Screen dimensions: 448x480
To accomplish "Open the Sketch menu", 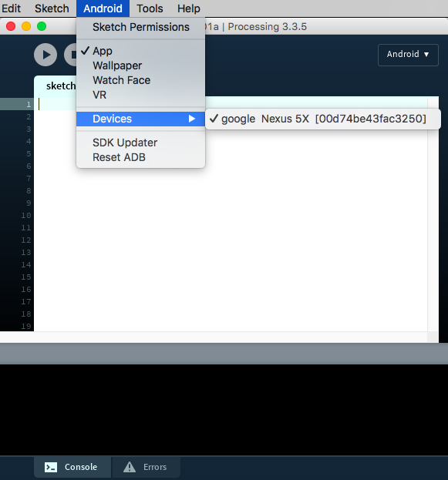I will [x=52, y=8].
